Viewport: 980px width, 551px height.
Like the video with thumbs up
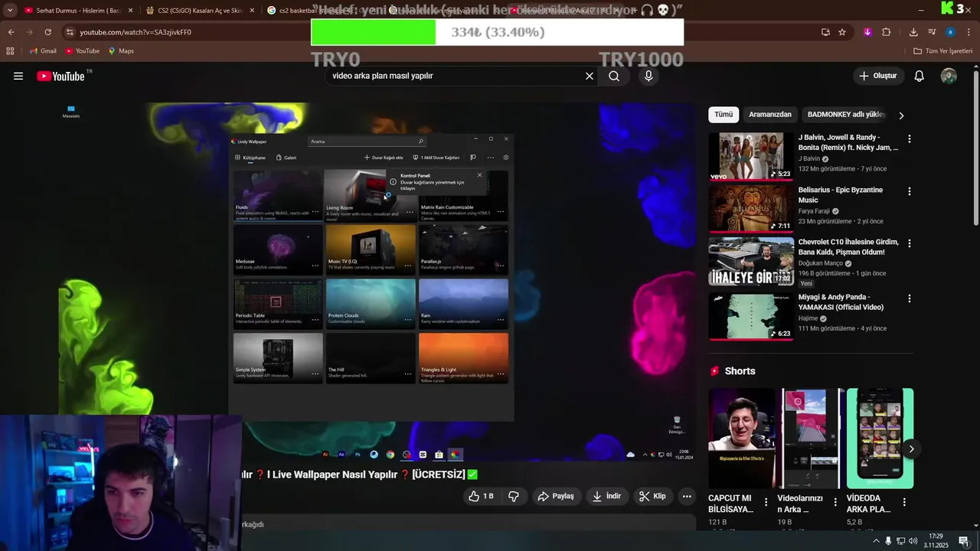coord(481,496)
